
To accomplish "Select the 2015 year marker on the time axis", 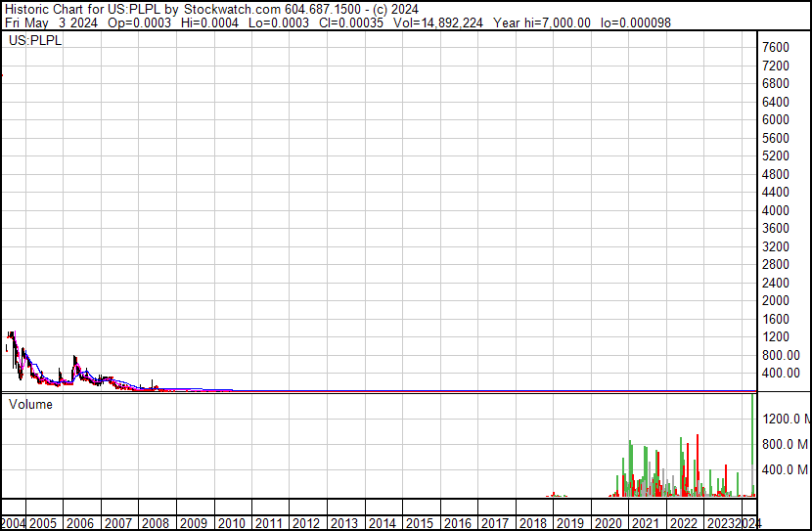I will (420, 523).
